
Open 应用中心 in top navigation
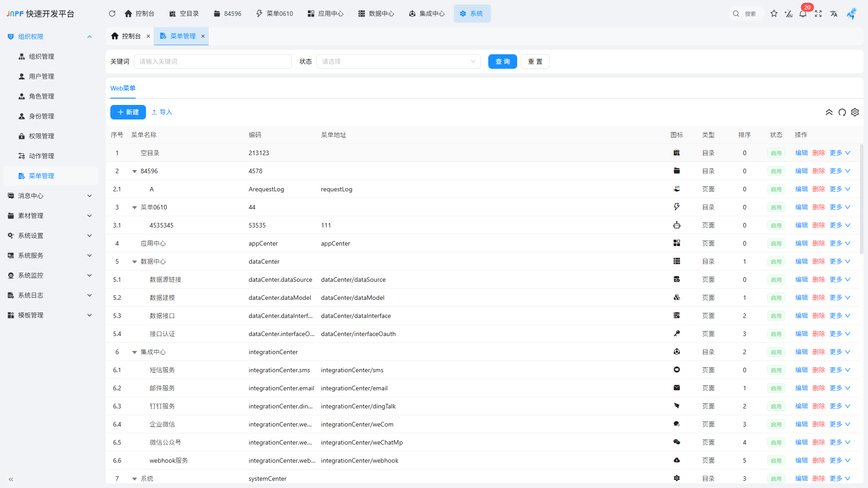click(325, 14)
